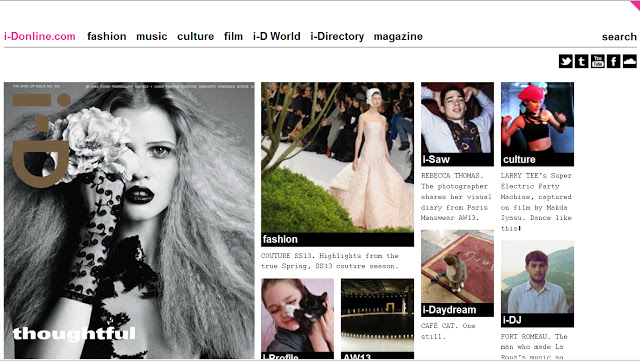Open the culture red beret thumbnail
The width and height of the screenshot is (640, 361).
click(x=537, y=118)
